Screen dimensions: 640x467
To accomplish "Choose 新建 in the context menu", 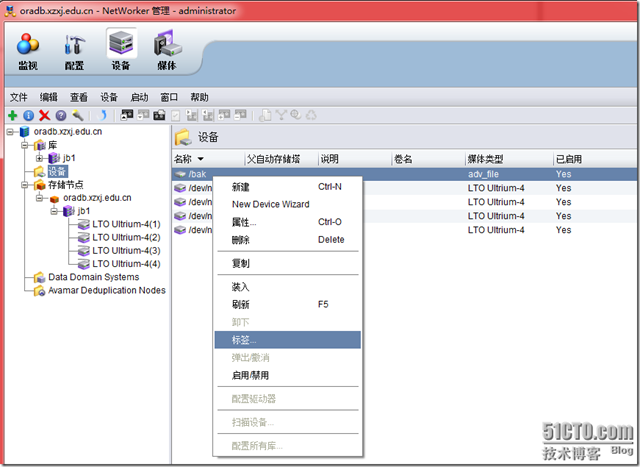I will [288, 187].
